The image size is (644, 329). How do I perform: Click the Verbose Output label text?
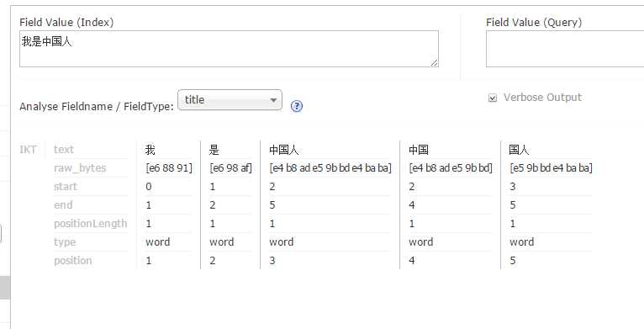point(542,98)
